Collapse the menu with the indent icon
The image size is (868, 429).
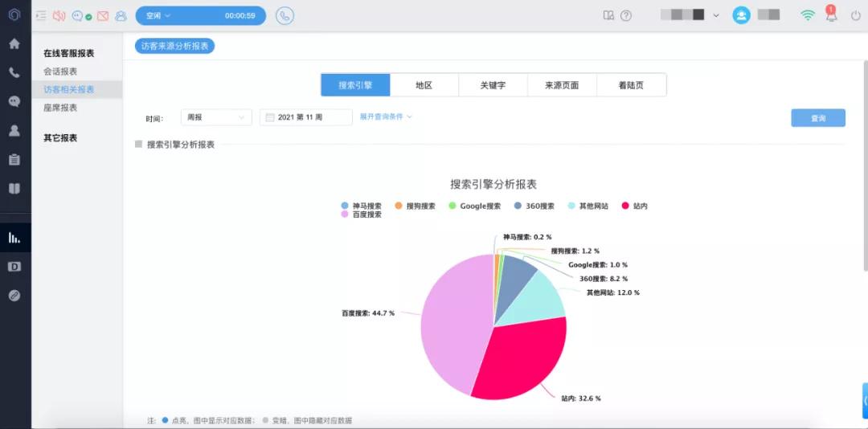click(x=41, y=15)
